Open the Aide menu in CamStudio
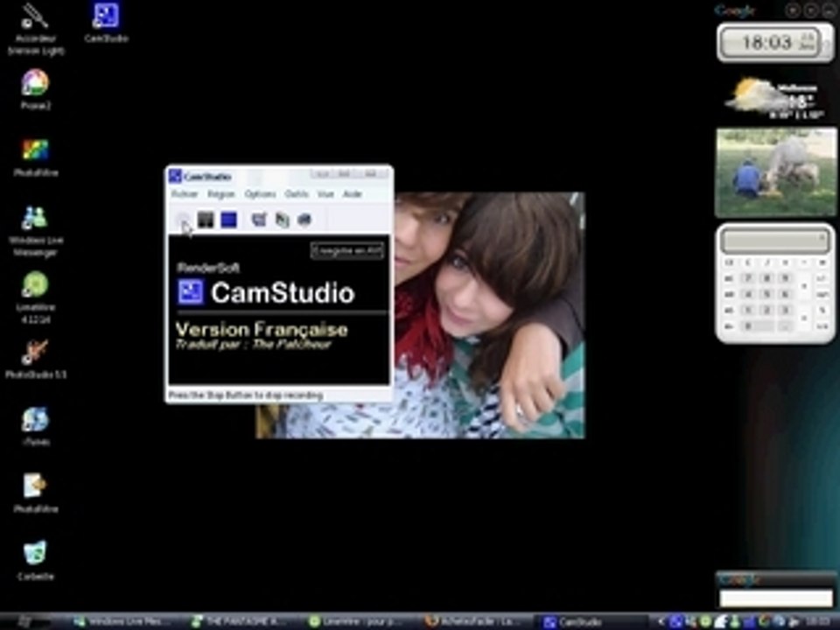Viewport: 840px width, 630px height. [352, 194]
